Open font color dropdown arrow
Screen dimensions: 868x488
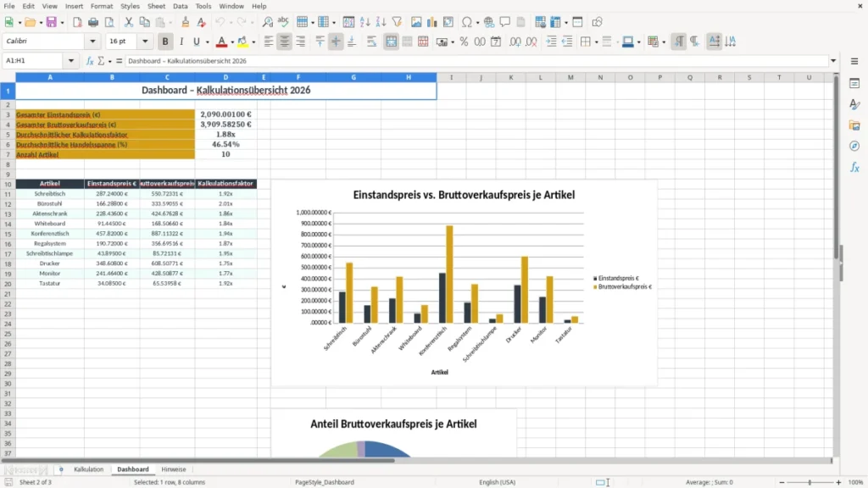click(232, 42)
